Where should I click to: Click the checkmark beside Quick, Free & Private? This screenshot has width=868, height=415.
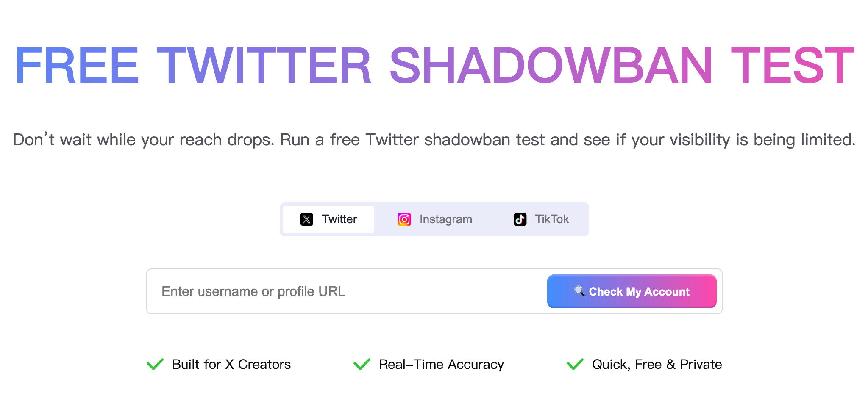[575, 363]
